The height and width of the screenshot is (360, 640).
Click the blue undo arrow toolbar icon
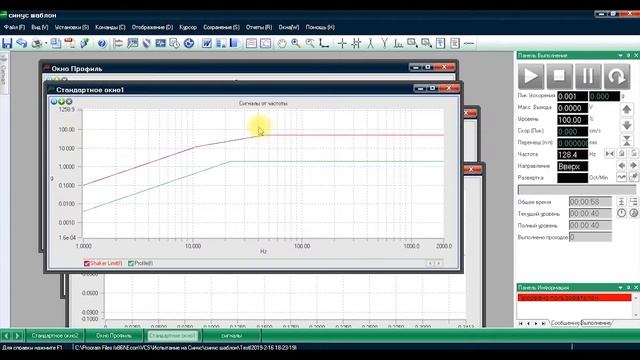(22, 43)
